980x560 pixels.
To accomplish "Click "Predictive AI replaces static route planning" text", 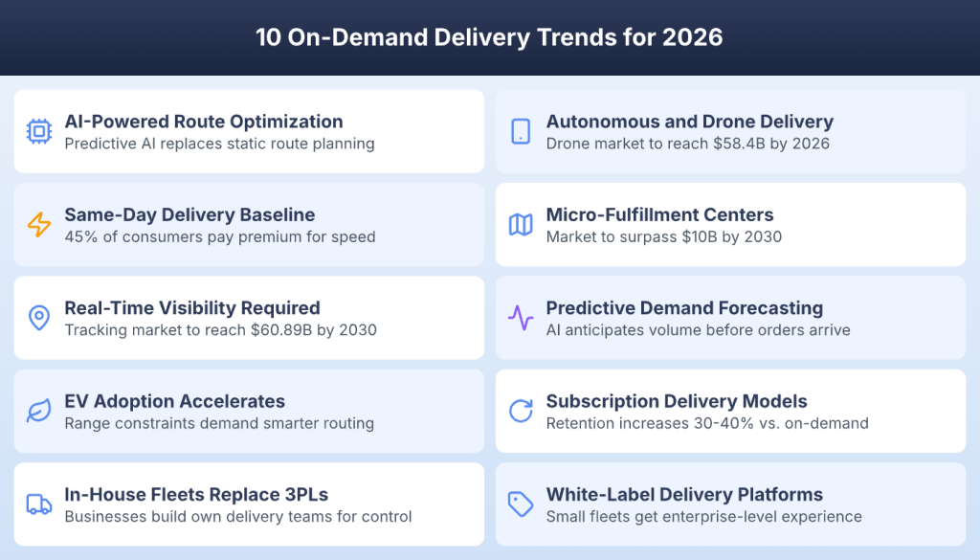I will pyautogui.click(x=219, y=144).
